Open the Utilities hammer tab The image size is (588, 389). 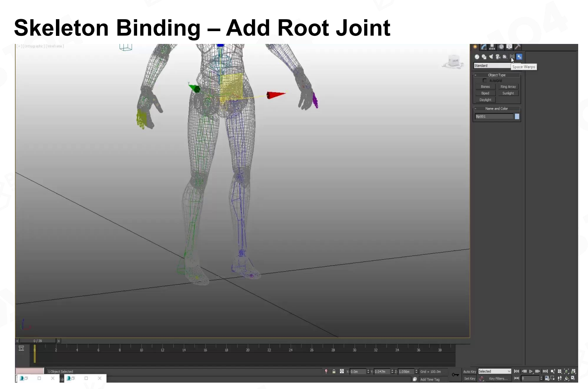tap(518, 47)
